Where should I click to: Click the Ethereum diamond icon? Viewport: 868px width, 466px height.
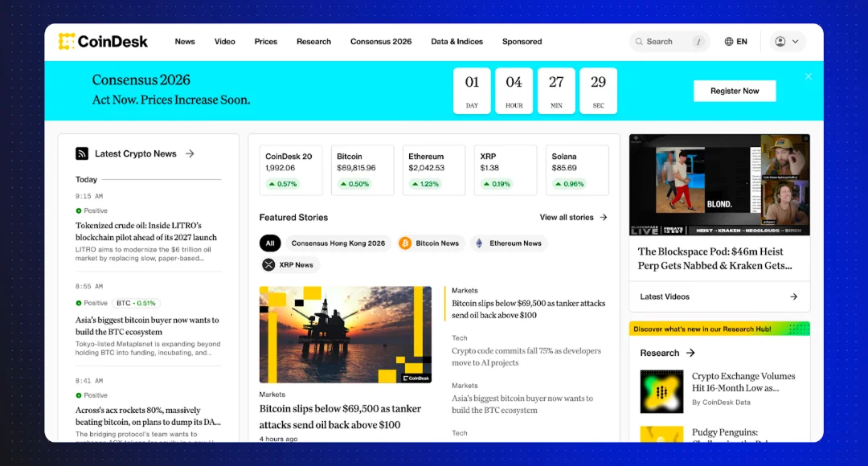pyautogui.click(x=479, y=243)
